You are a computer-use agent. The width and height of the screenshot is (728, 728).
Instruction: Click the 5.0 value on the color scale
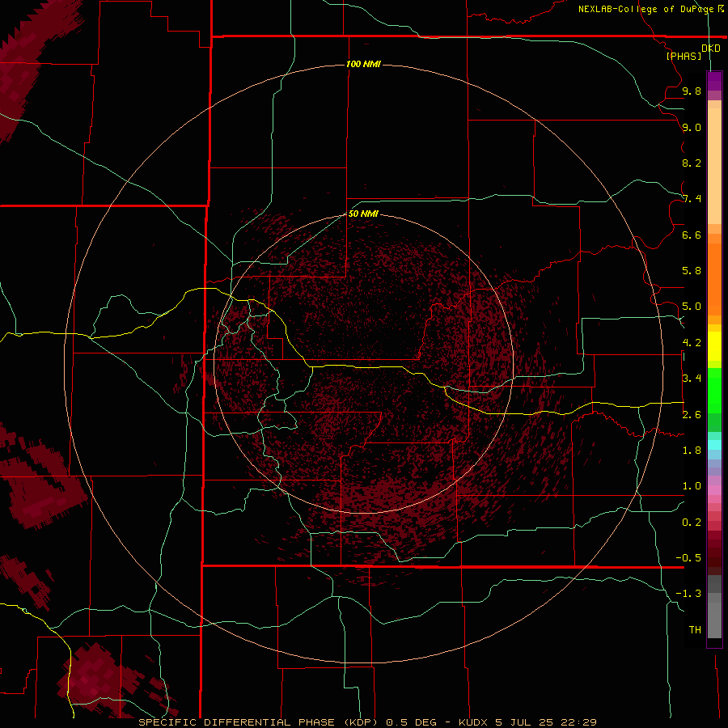tap(692, 307)
